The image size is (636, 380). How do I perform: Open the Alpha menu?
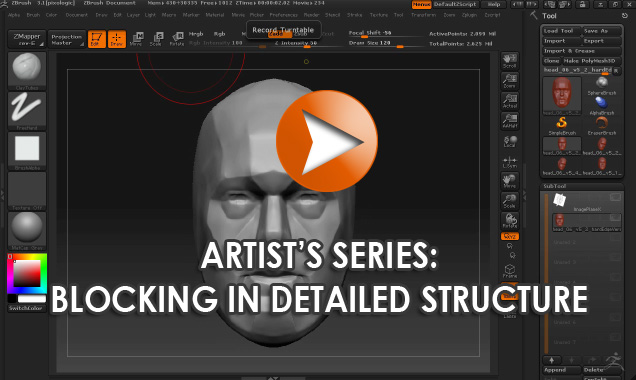point(14,15)
